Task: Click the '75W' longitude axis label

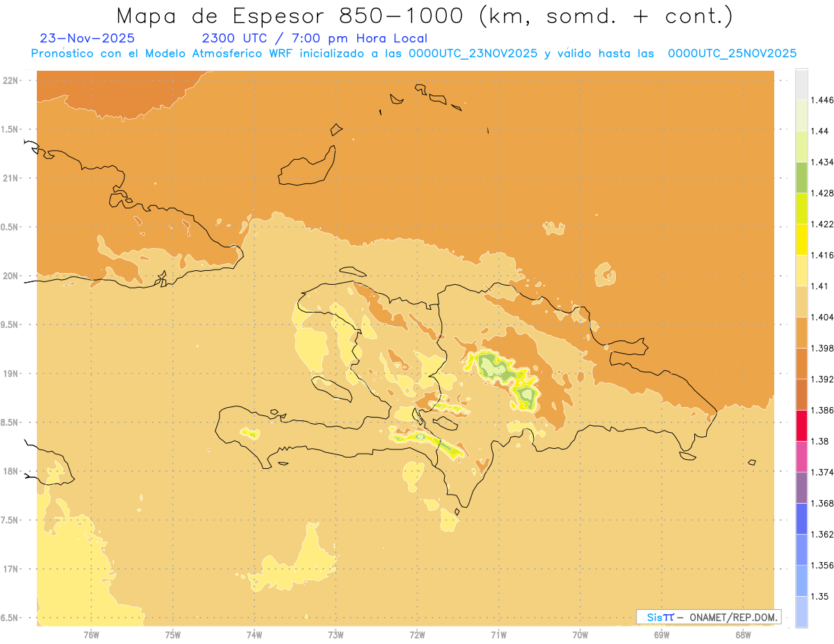Action: tap(173, 634)
